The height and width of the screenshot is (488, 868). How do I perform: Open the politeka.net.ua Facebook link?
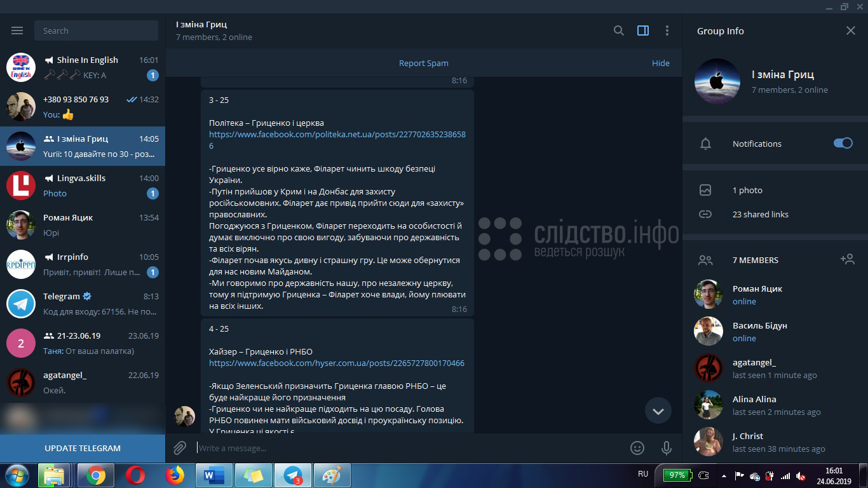tap(337, 140)
